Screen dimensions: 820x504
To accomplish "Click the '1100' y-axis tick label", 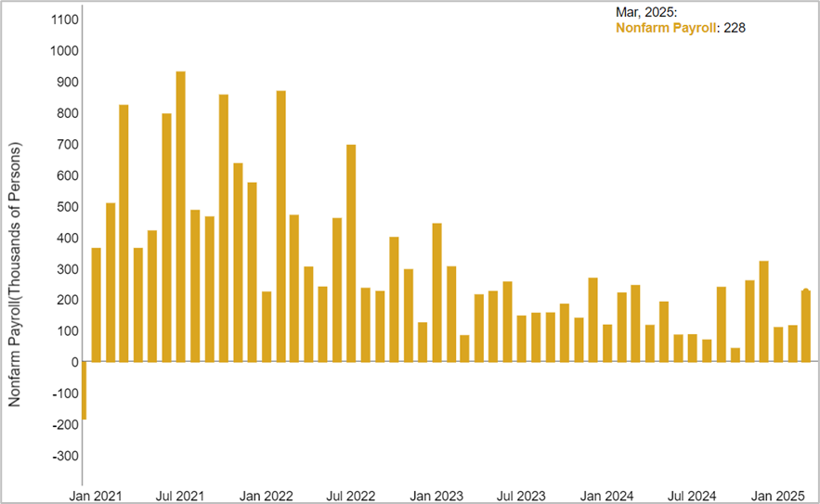I will [x=65, y=19].
